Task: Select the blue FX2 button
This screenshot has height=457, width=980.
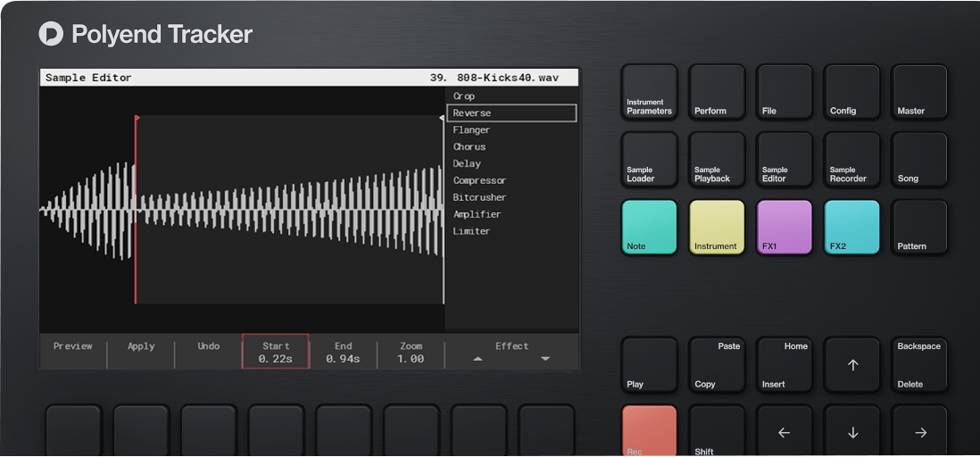Action: coord(851,227)
